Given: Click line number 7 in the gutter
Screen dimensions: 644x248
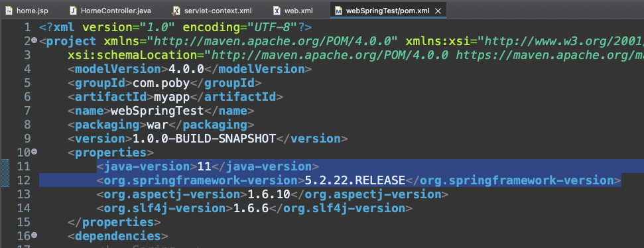Looking at the screenshot, I should click(x=27, y=111).
